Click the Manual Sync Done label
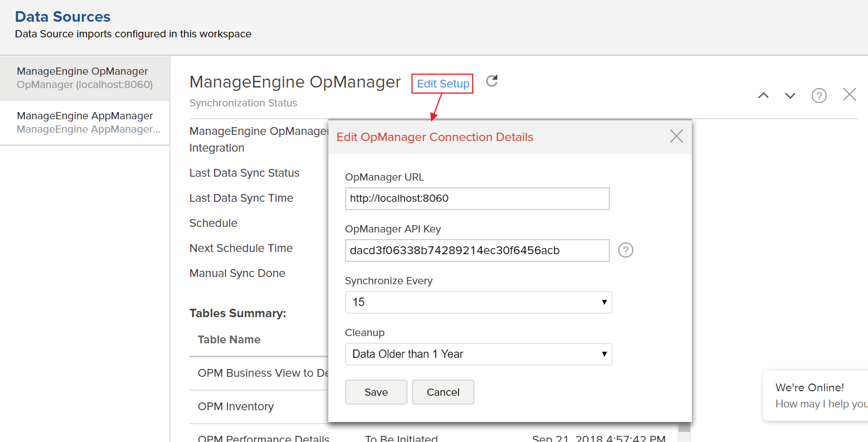This screenshot has width=868, height=442. 237,273
